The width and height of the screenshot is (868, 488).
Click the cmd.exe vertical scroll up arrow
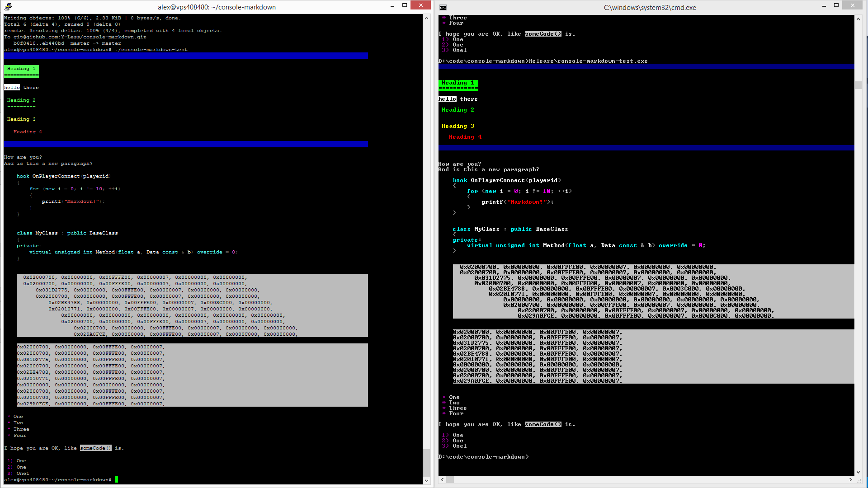(x=858, y=19)
